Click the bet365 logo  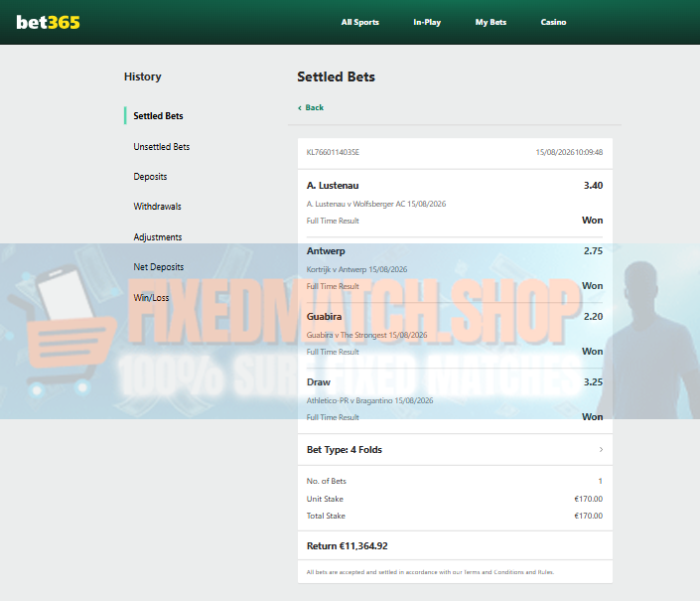click(x=49, y=22)
